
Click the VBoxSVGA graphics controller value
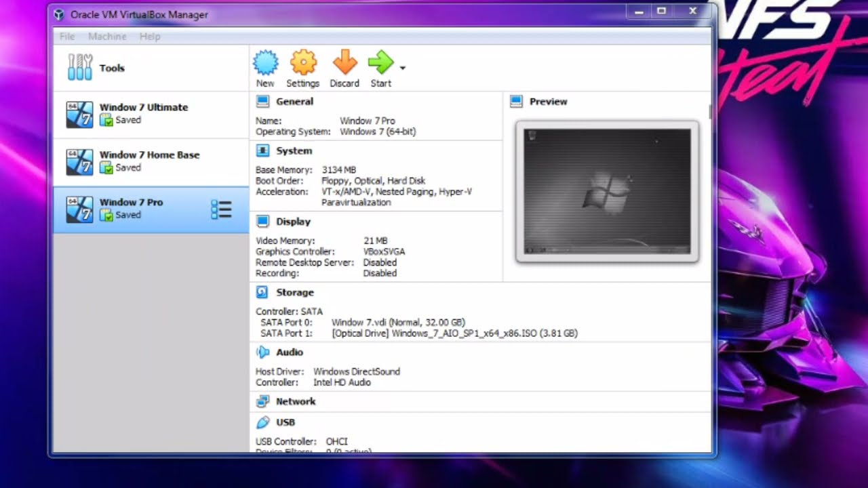pos(384,251)
